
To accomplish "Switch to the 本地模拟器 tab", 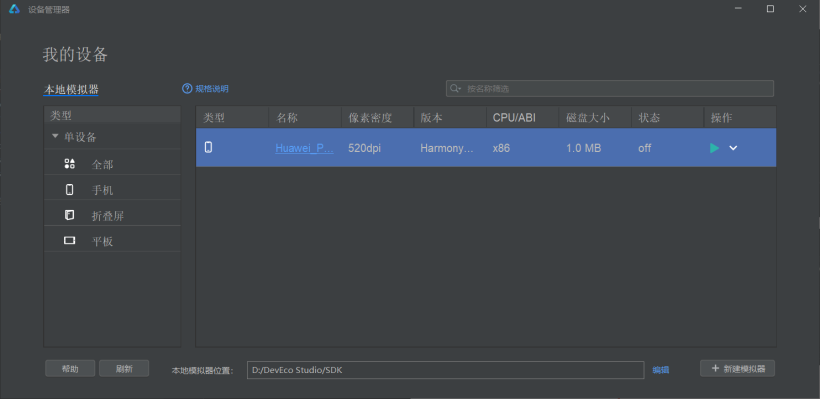I will [x=71, y=89].
